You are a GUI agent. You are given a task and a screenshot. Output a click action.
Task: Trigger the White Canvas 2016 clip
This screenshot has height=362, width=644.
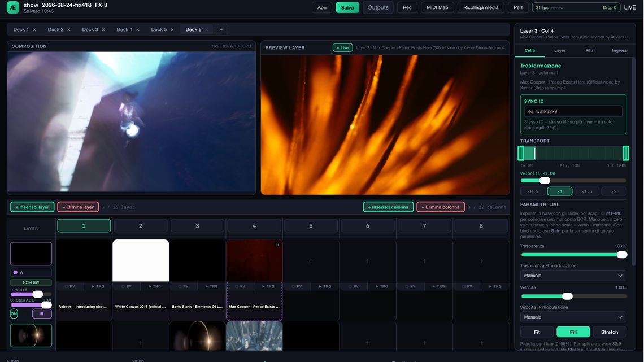pos(154,286)
